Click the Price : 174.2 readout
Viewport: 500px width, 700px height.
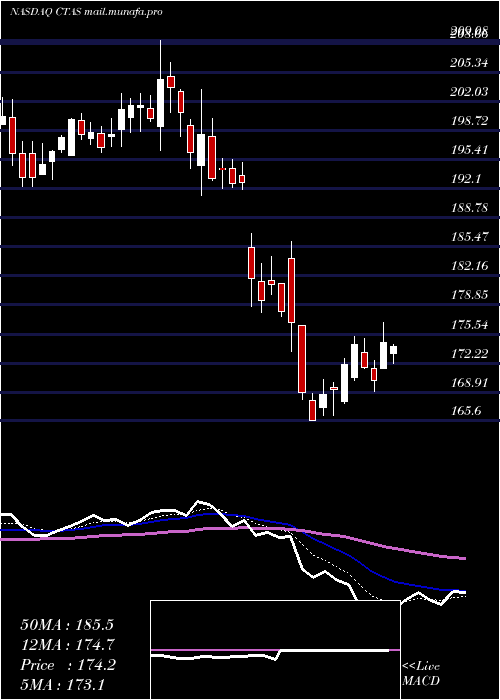tap(68, 665)
